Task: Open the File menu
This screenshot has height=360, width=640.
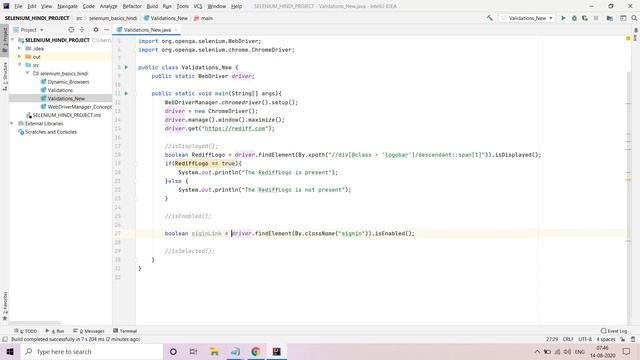Action: 18,6
